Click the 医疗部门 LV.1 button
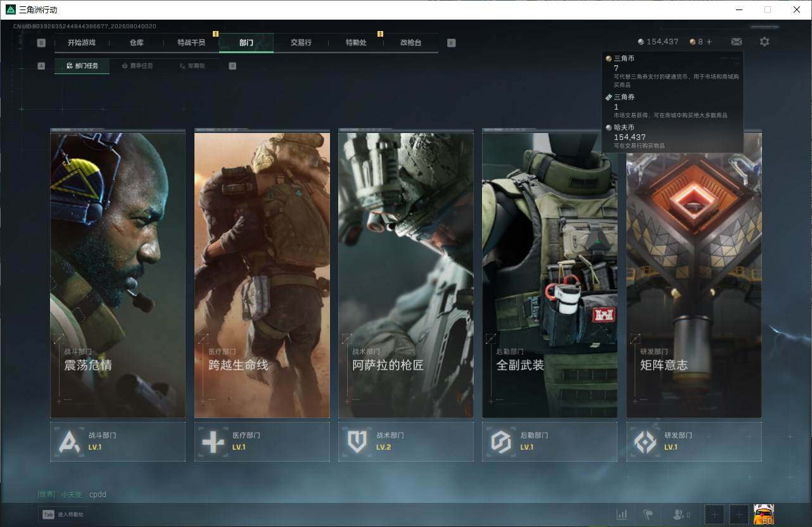812x527 pixels. tap(262, 441)
